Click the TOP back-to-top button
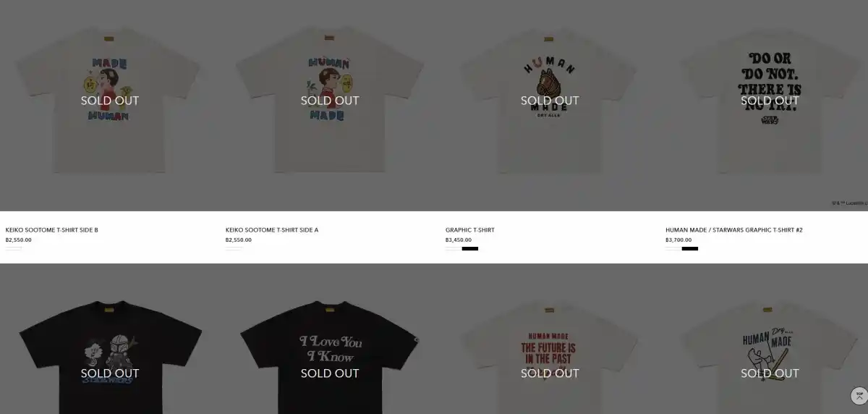868x414 pixels. click(859, 396)
